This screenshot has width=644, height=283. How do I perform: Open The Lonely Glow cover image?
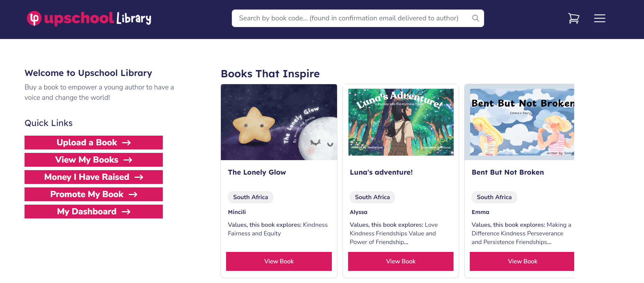click(279, 122)
